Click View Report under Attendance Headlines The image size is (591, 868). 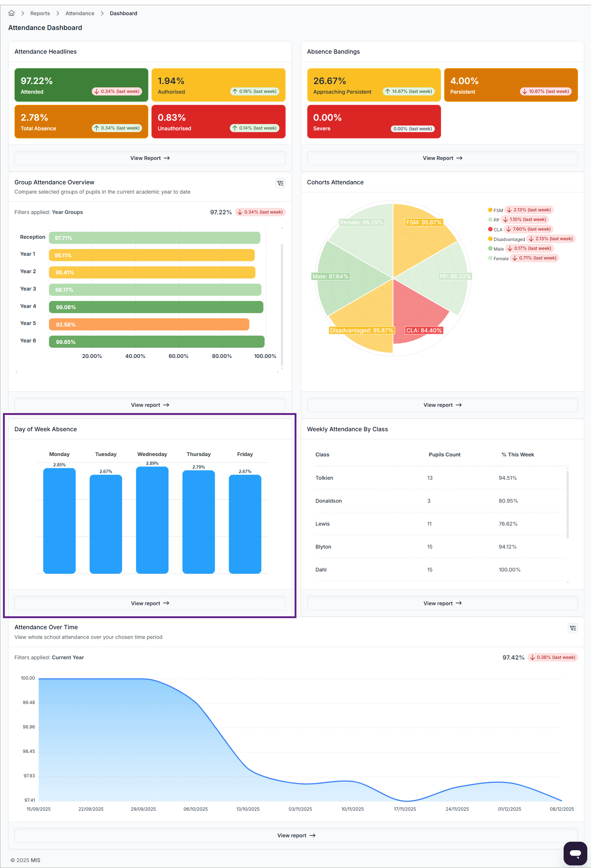point(150,158)
